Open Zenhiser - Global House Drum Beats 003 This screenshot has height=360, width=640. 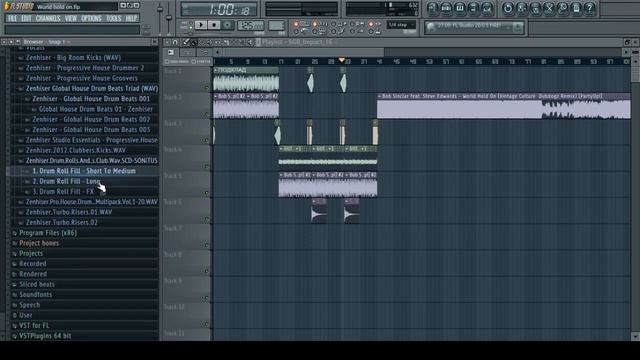(x=91, y=129)
